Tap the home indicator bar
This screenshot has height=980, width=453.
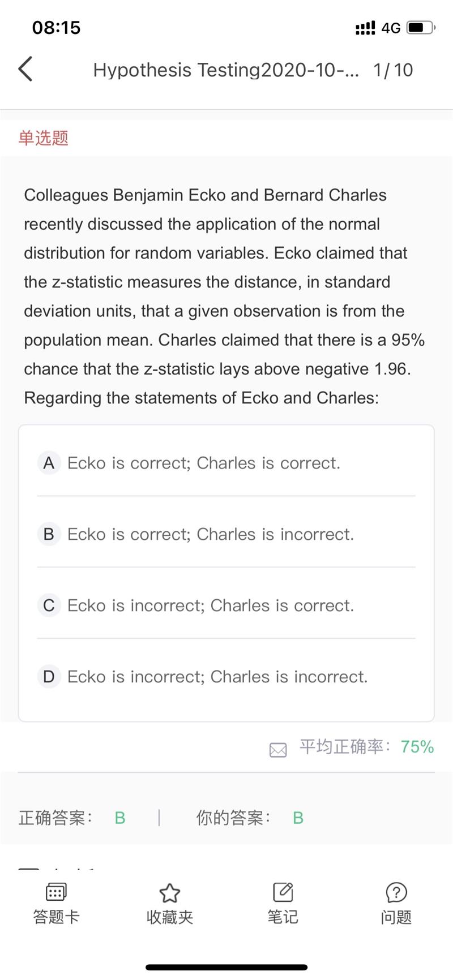click(226, 967)
